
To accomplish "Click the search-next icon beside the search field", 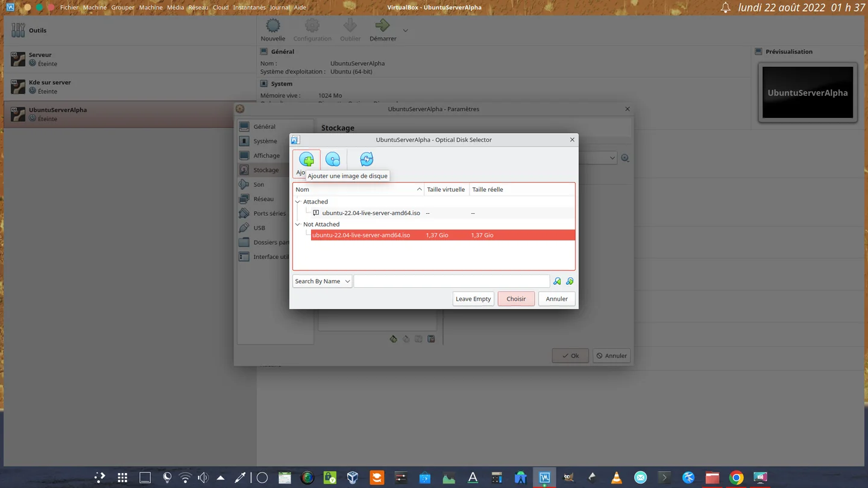I will (x=557, y=281).
